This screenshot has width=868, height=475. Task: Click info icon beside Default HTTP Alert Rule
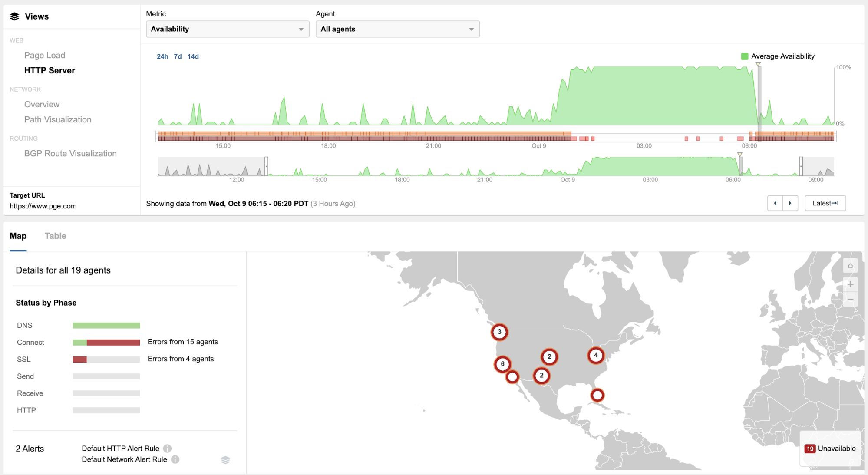click(x=167, y=449)
